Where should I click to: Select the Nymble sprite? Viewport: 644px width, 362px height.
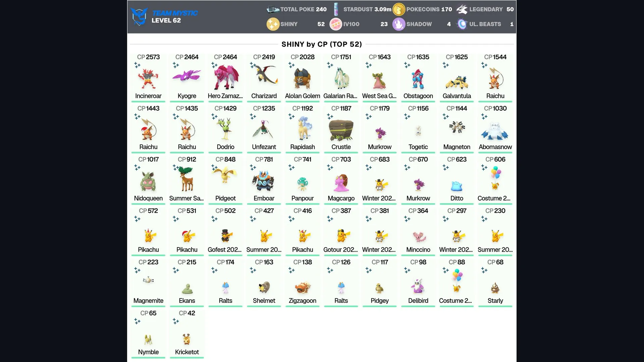148,340
